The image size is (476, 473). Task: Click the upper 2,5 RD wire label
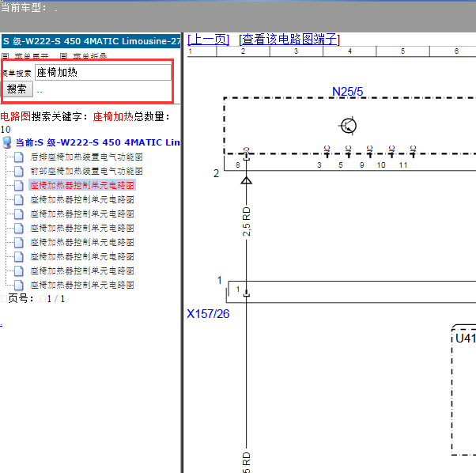coord(246,221)
